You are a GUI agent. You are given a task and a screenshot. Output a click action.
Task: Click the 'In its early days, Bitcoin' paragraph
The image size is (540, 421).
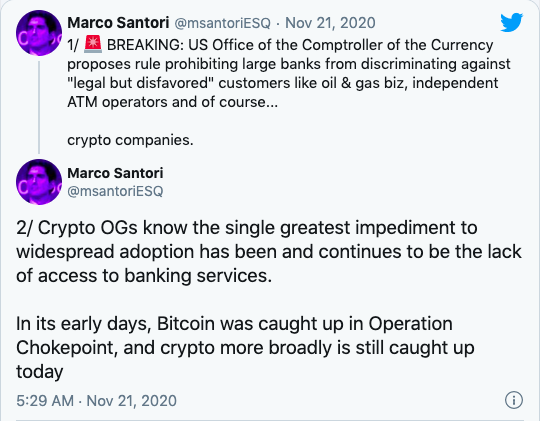(x=245, y=348)
